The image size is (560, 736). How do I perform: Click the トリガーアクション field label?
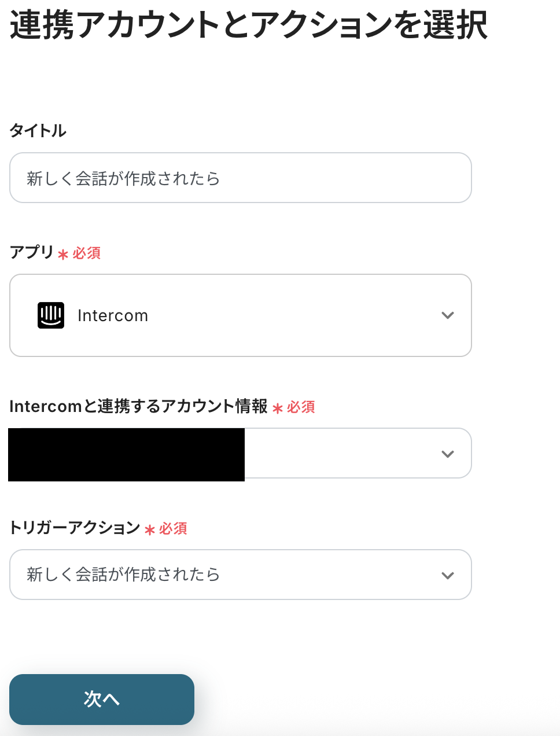tap(75, 528)
